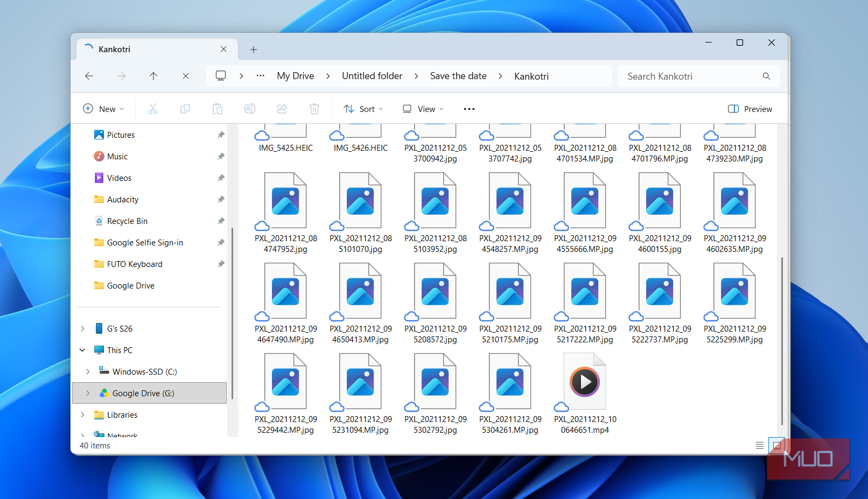Switch to details view icon in status bar
This screenshot has width=868, height=499.
point(759,445)
